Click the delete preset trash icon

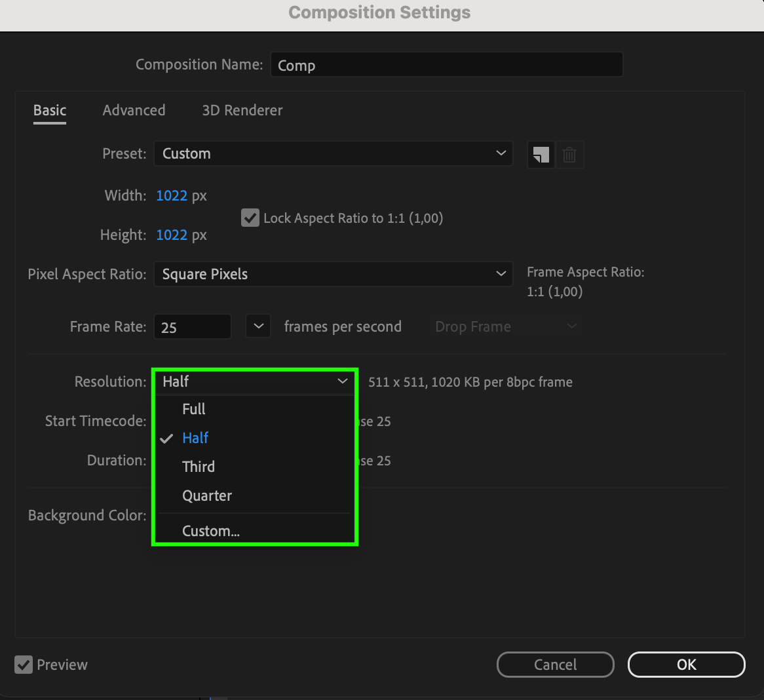pos(569,155)
